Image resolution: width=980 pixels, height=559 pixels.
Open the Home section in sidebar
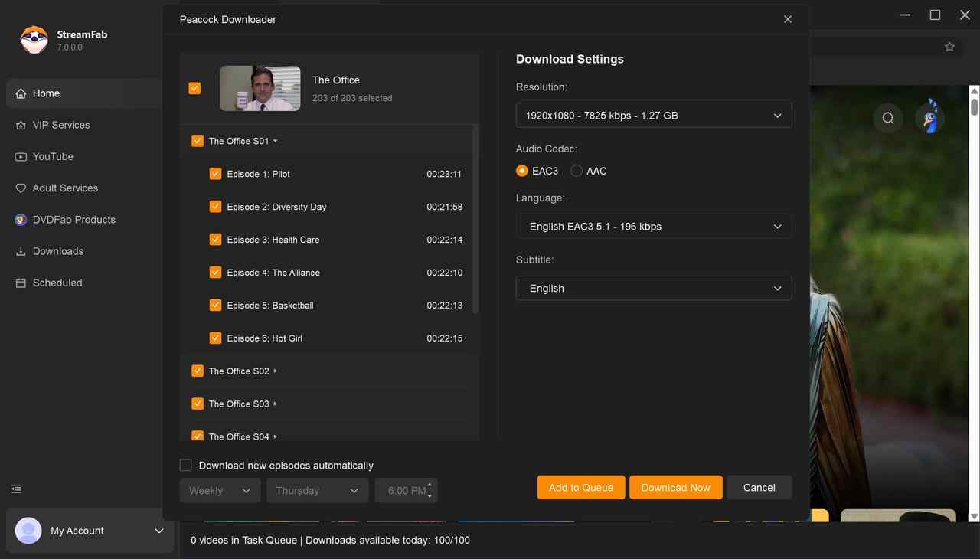pyautogui.click(x=47, y=93)
